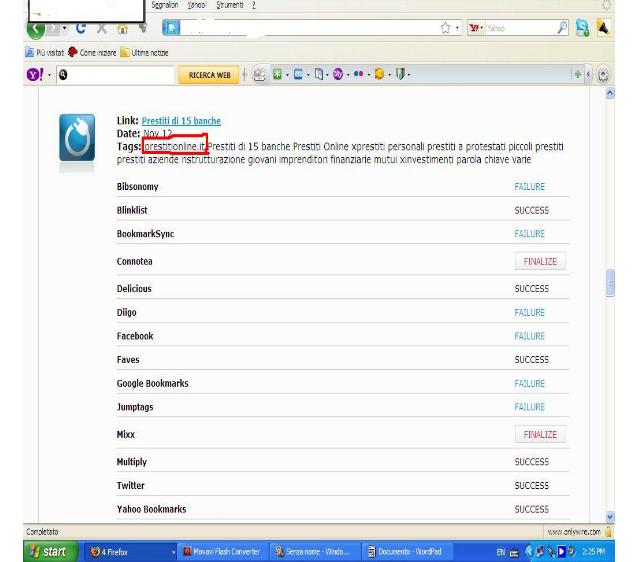
Task: Click the OnlyWire blue plug logo
Action: (x=77, y=138)
